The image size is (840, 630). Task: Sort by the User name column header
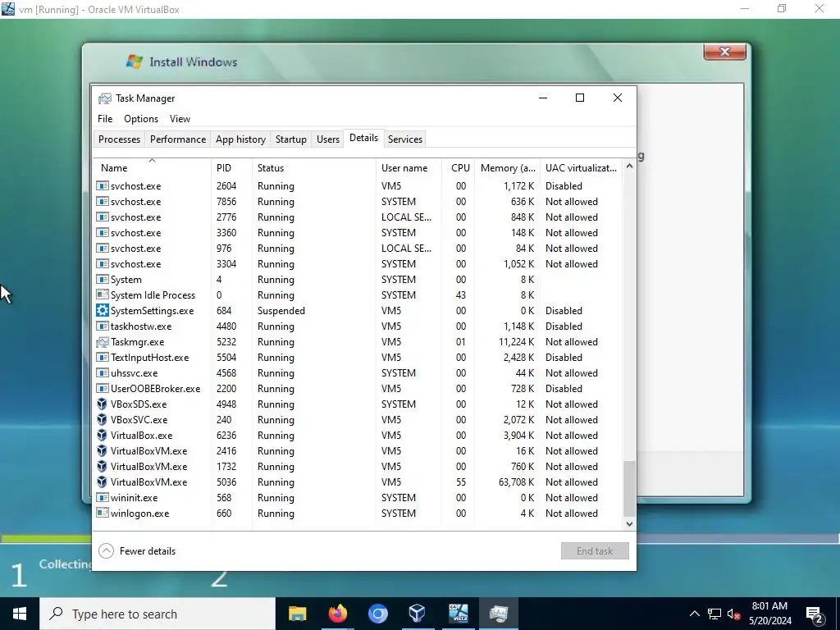pyautogui.click(x=409, y=167)
